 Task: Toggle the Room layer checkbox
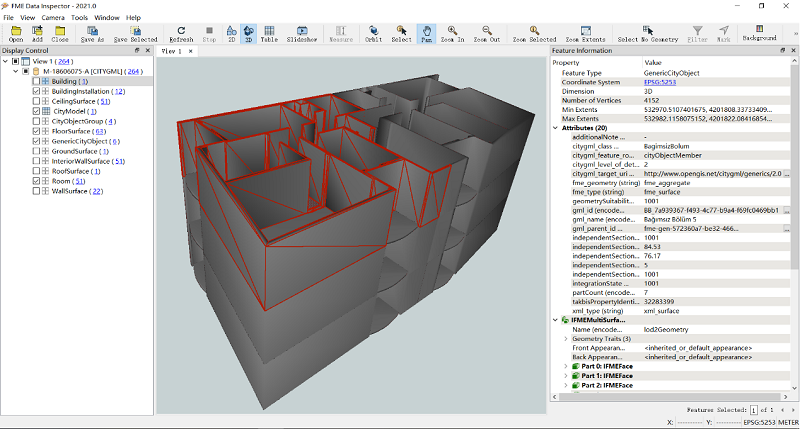(36, 181)
